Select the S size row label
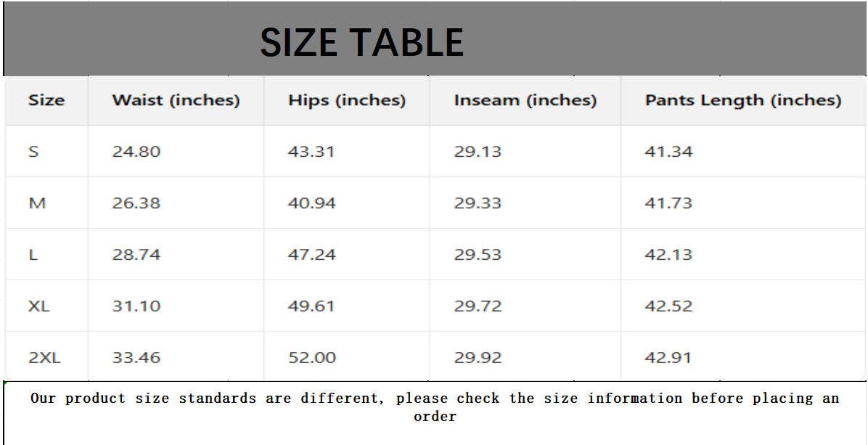Screen dimensions: 868x445 tap(33, 152)
